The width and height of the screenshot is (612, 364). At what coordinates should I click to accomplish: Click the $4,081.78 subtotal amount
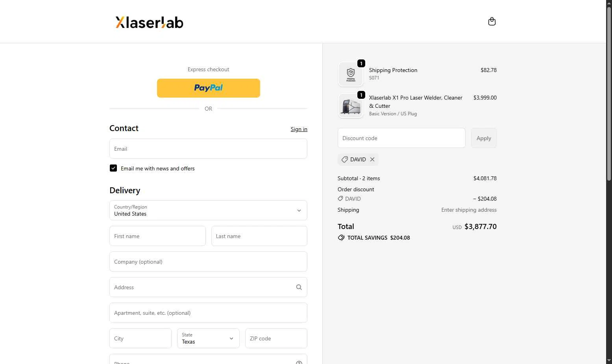(x=485, y=178)
